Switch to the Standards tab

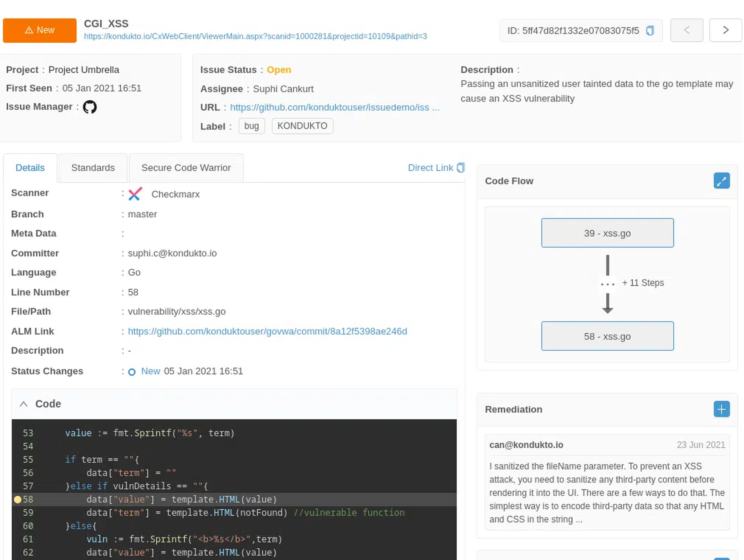(x=93, y=168)
